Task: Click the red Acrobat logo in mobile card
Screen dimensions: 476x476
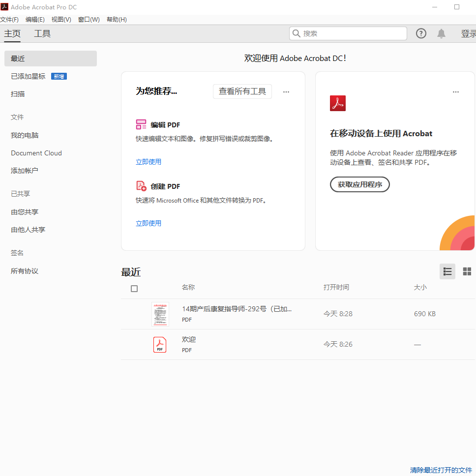Action: point(337,103)
